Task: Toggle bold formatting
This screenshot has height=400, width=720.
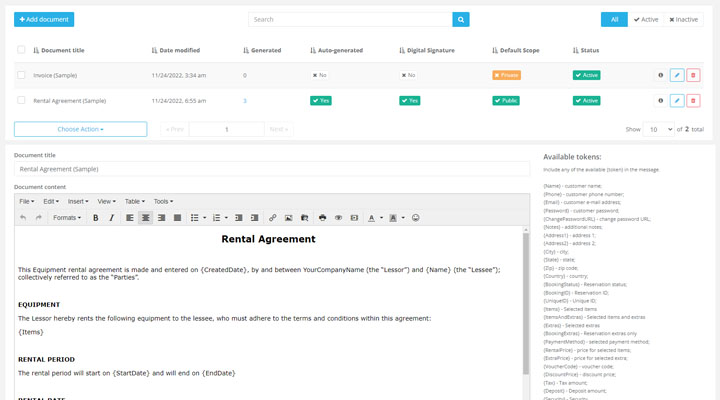Action: (96, 218)
